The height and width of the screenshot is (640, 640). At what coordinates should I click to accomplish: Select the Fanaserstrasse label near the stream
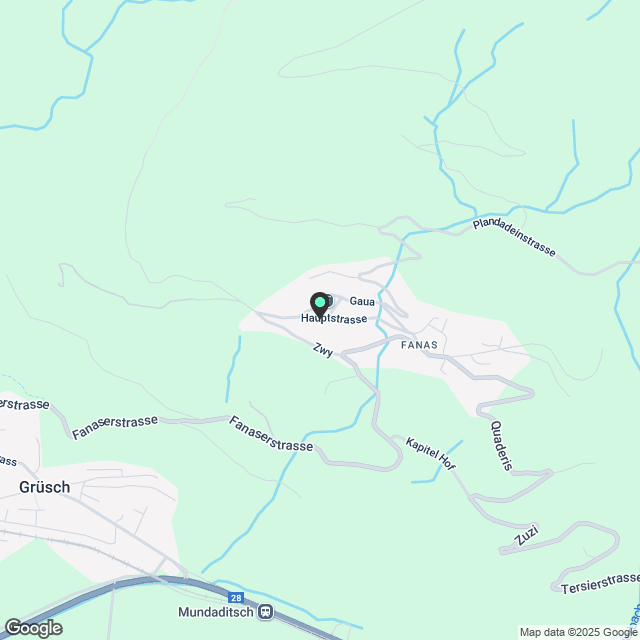pyautogui.click(x=271, y=434)
